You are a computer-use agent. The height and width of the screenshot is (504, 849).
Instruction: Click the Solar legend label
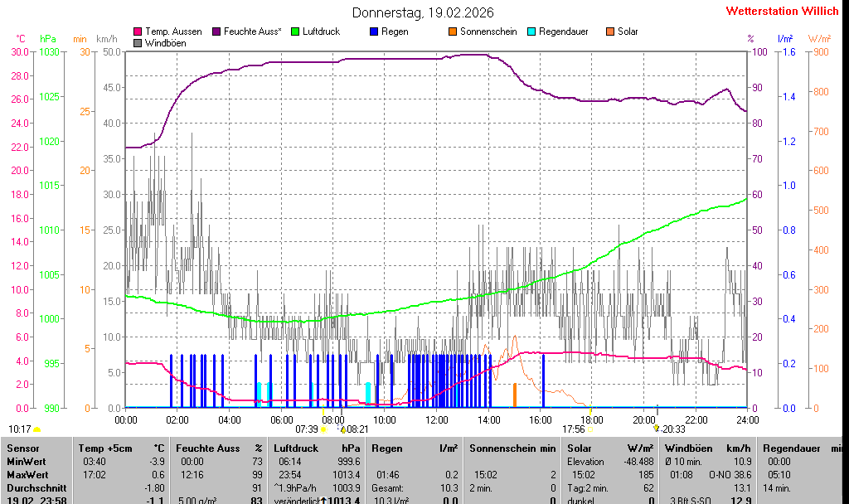pos(628,31)
